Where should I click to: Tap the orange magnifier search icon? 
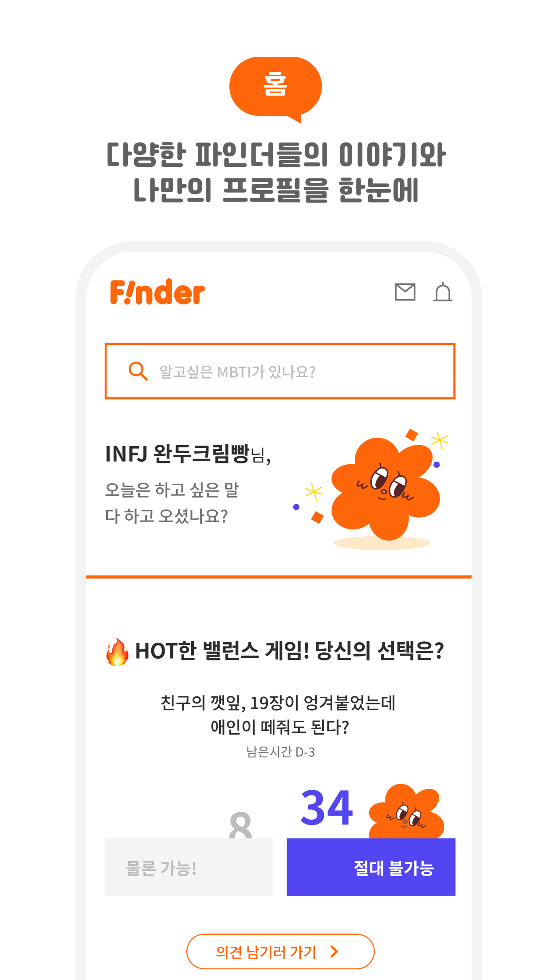pos(138,371)
